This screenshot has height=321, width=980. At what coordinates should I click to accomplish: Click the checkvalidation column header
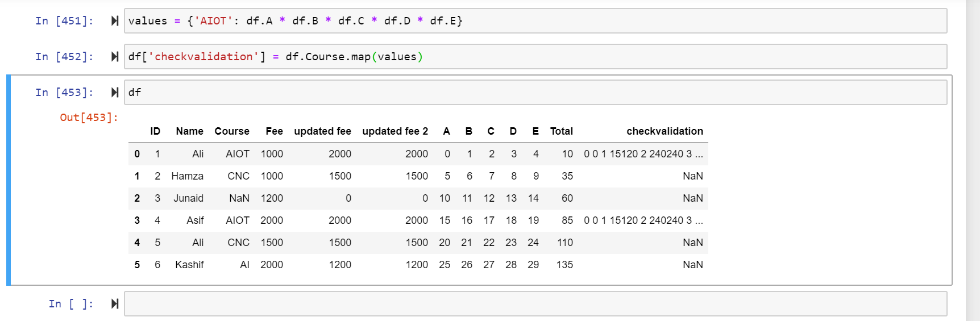click(664, 131)
